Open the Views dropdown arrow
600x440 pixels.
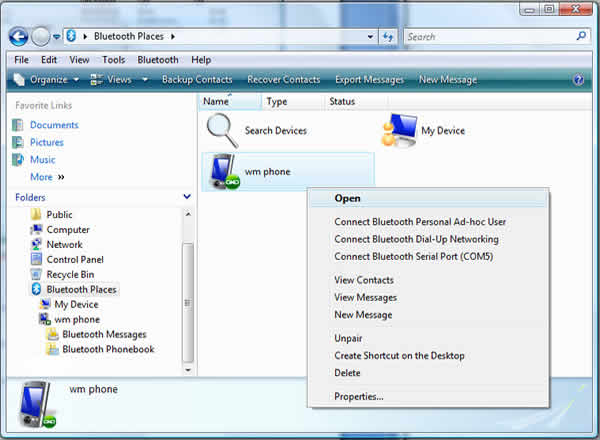coord(145,80)
